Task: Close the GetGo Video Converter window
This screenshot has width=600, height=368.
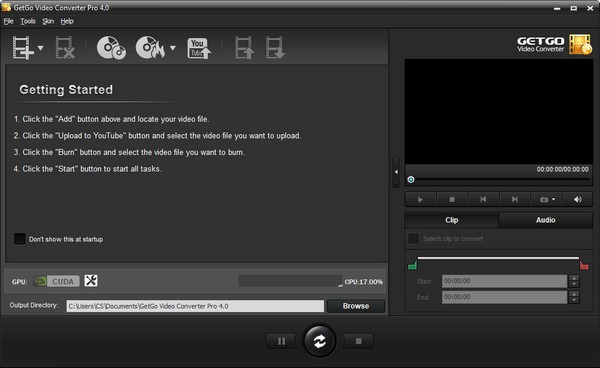Action: pos(590,8)
